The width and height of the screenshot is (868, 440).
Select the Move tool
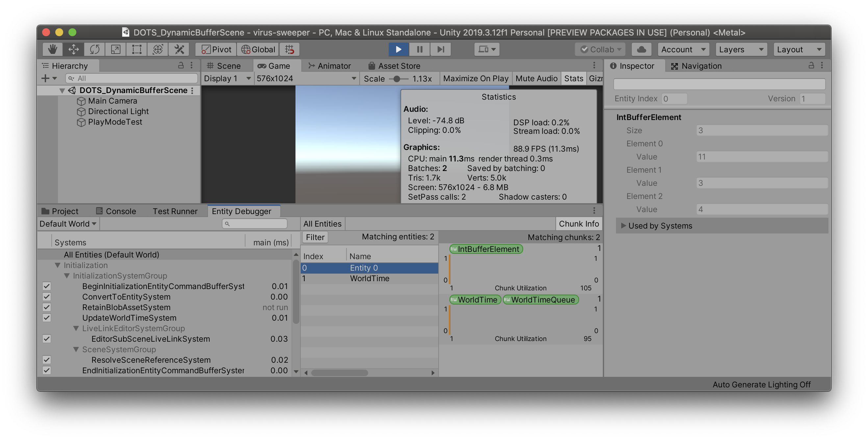73,49
